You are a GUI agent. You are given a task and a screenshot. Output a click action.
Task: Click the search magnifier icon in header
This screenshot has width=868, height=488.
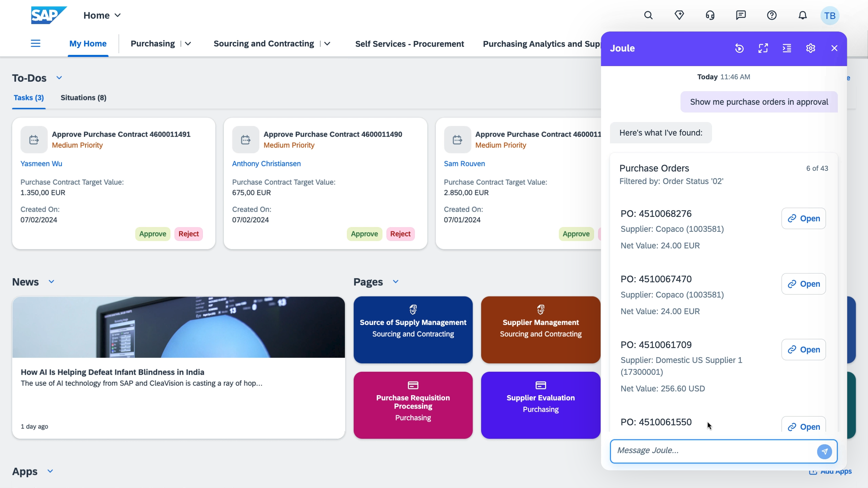pos(648,15)
